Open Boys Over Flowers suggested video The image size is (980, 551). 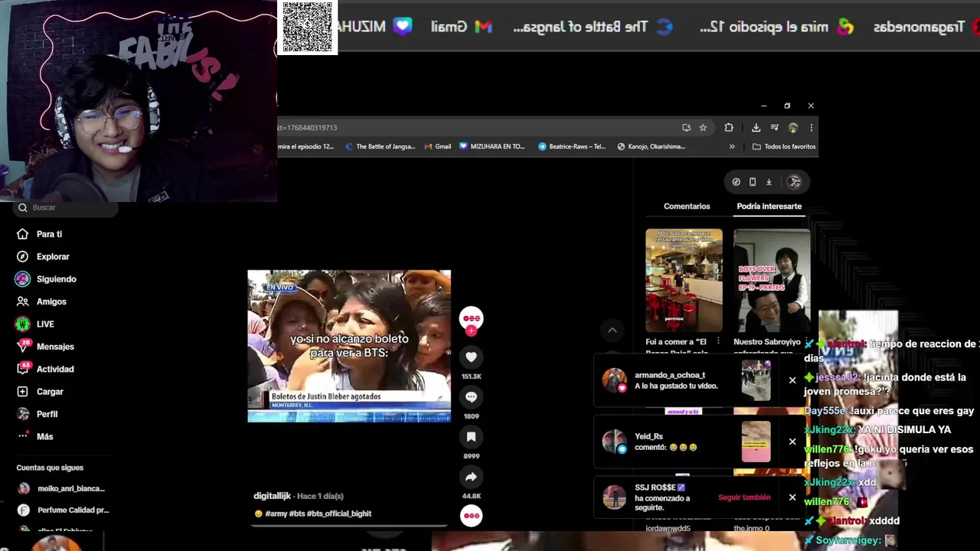pyautogui.click(x=772, y=280)
